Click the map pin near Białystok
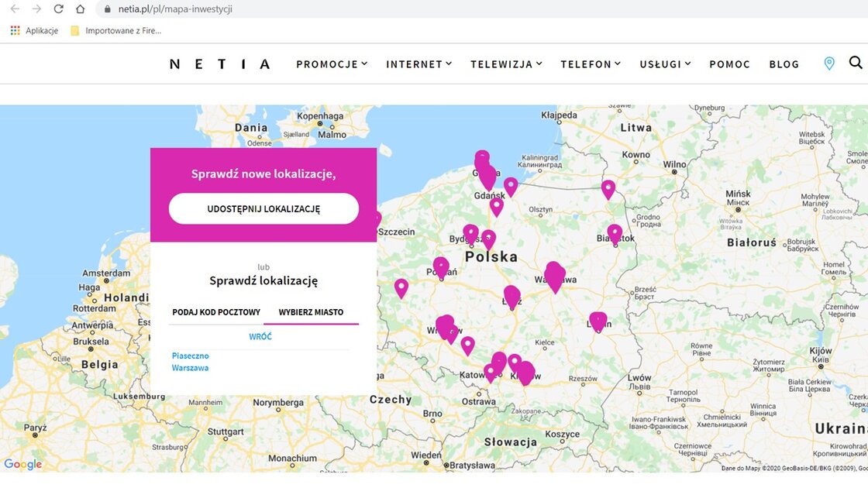 (615, 232)
